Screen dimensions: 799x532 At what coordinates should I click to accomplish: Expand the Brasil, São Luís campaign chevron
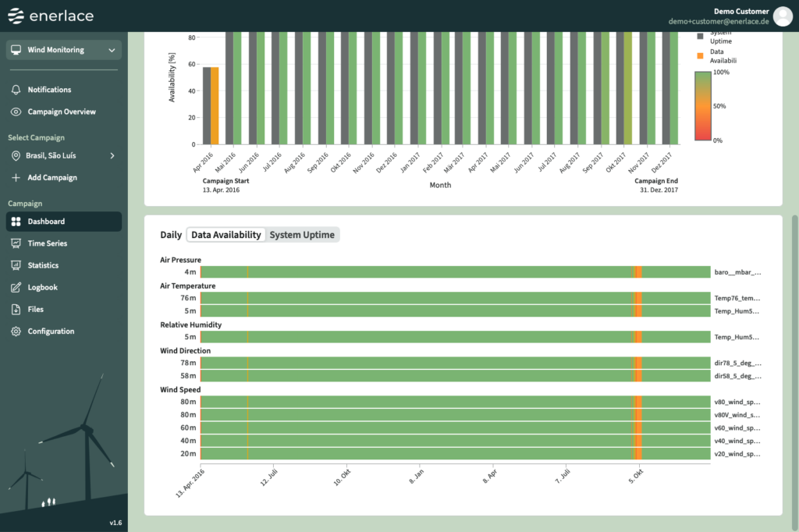(x=112, y=156)
